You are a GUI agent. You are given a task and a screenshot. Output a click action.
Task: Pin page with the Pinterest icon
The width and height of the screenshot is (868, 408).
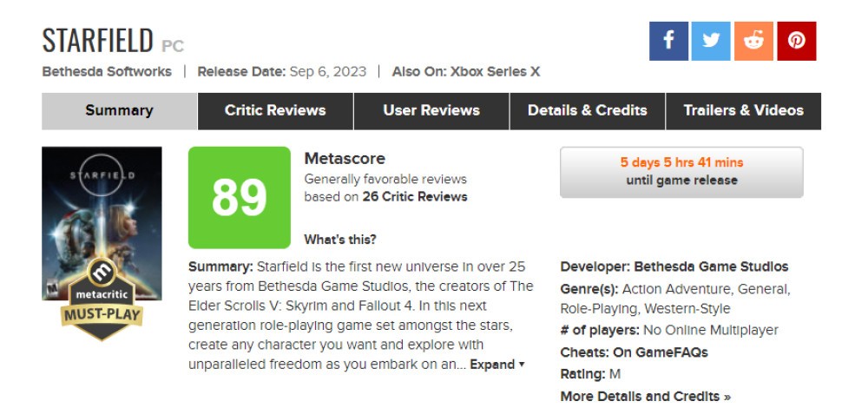click(x=797, y=41)
